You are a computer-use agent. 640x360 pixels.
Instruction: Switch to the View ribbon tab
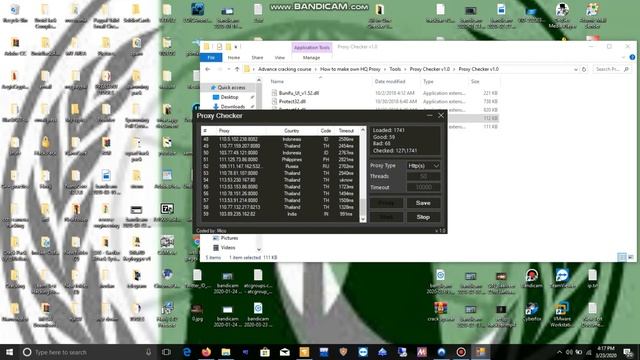click(x=280, y=58)
